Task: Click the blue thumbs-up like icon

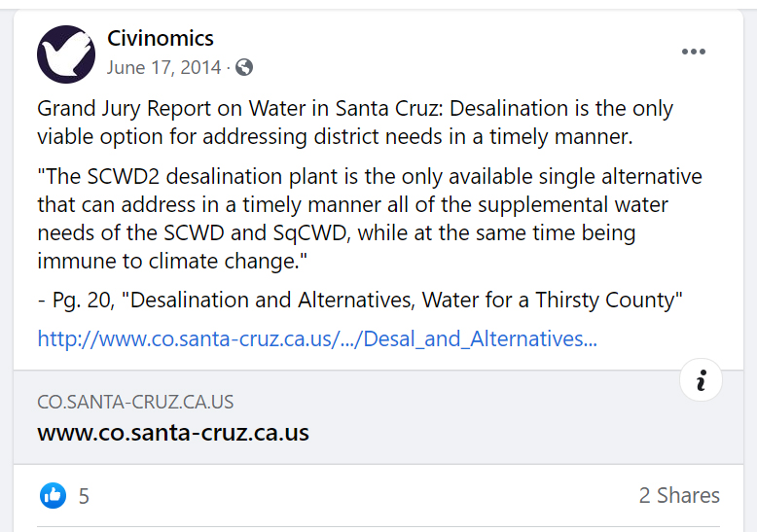Action: coord(53,496)
